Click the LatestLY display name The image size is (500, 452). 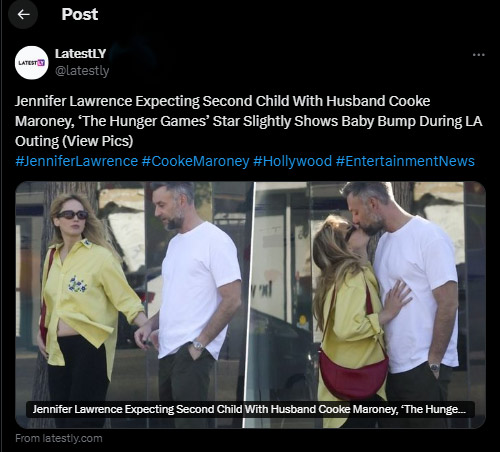(x=80, y=54)
